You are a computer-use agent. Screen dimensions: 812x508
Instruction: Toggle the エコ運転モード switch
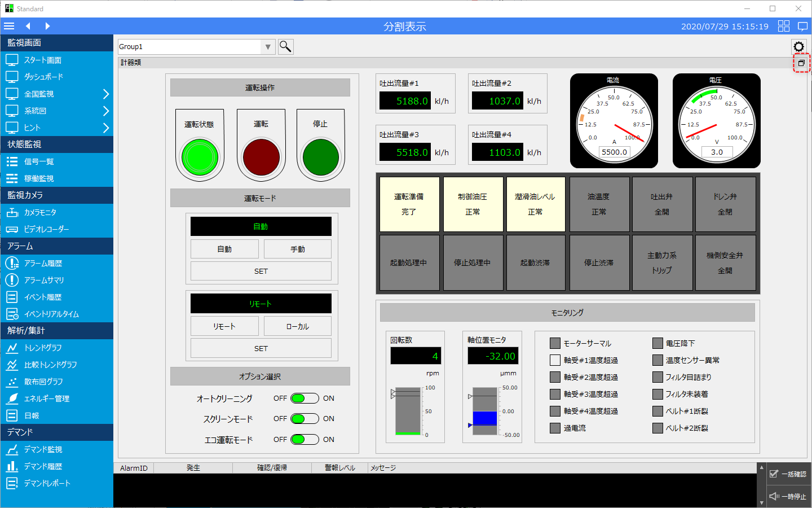304,440
